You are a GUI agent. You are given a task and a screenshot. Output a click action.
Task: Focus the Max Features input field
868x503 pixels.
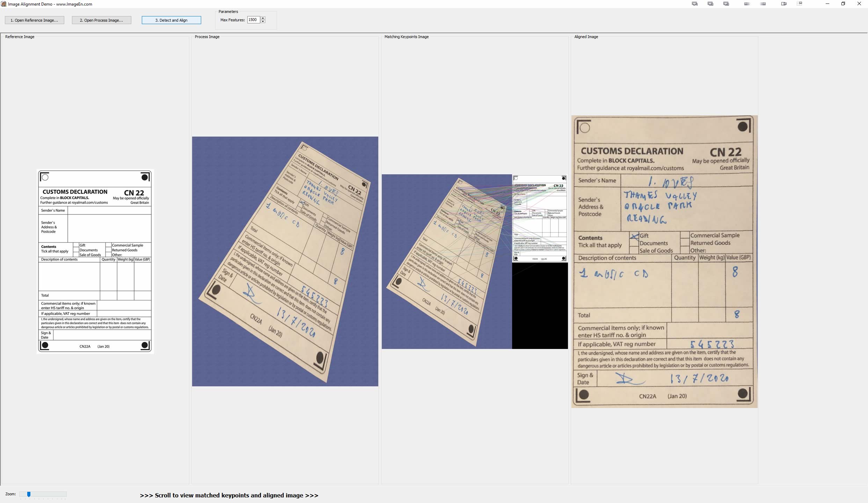coord(253,20)
